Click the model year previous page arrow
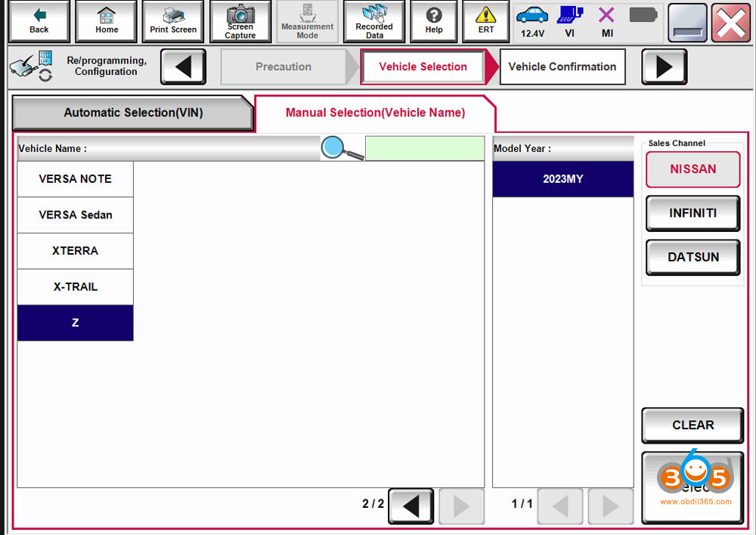756x535 pixels. [559, 506]
